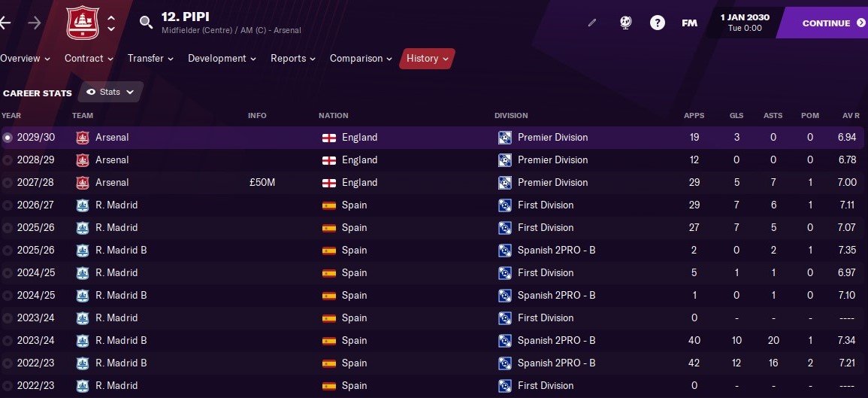Open the search magnifier icon
The width and height of the screenshot is (868, 398).
pos(146,22)
